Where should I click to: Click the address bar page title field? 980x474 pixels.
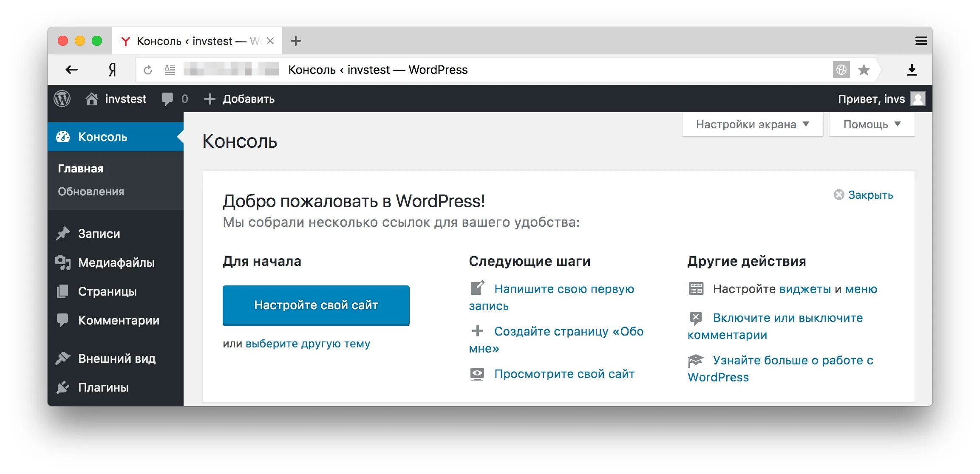click(x=378, y=70)
